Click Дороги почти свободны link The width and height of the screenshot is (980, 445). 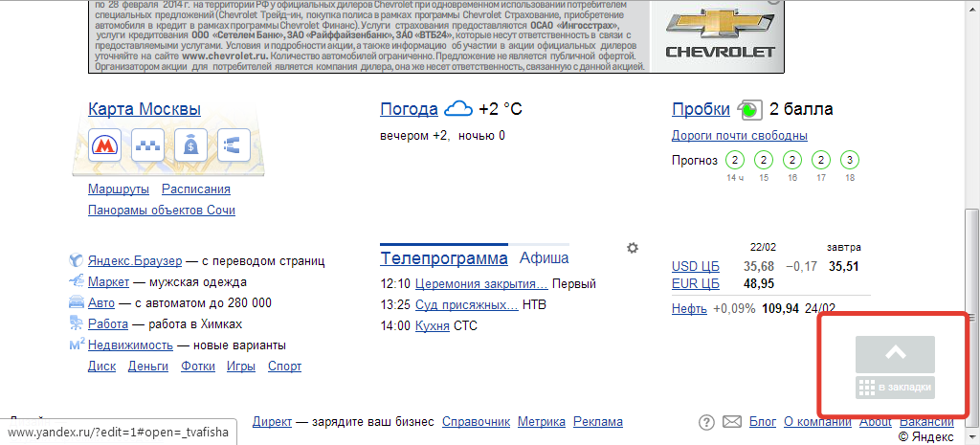click(x=740, y=136)
